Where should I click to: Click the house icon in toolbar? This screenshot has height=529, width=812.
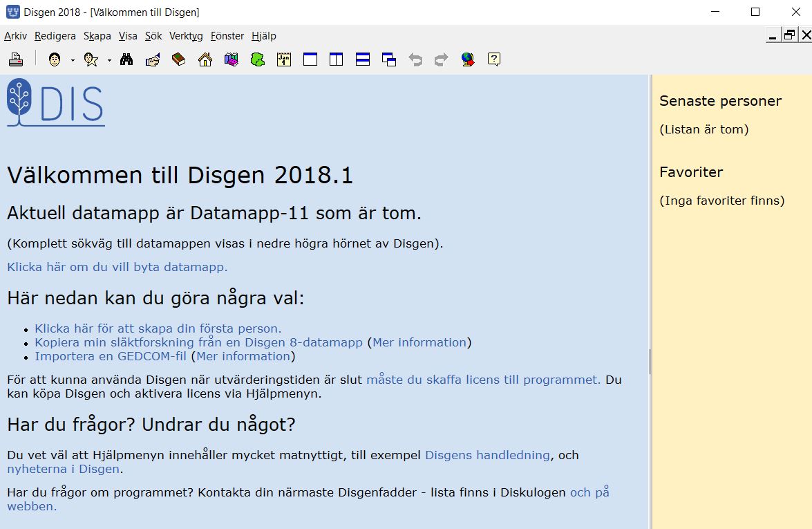tap(205, 59)
